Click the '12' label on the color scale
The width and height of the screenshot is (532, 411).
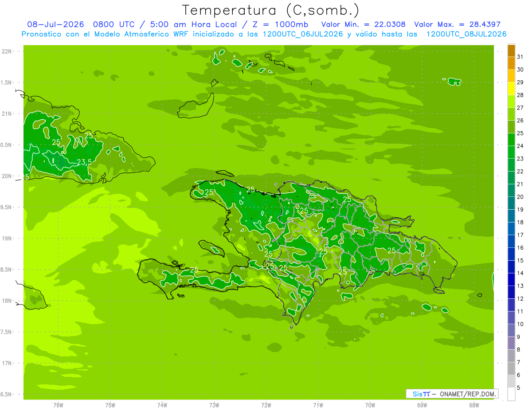pos(520,298)
